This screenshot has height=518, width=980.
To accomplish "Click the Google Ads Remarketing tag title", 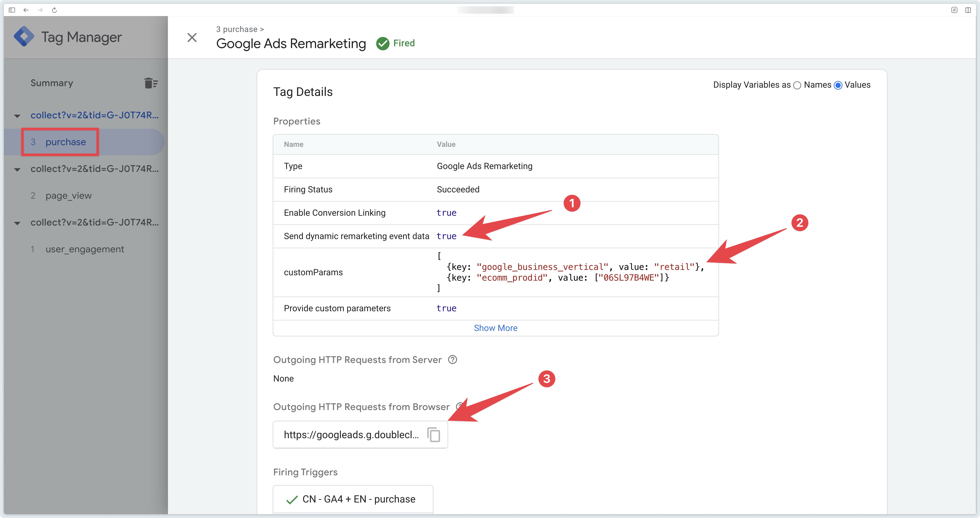I will click(x=291, y=43).
